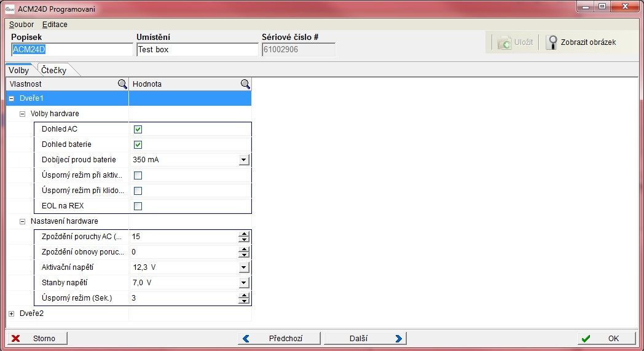Uncheck the Dohled baterie checkbox
The image size is (644, 351).
pyautogui.click(x=138, y=145)
